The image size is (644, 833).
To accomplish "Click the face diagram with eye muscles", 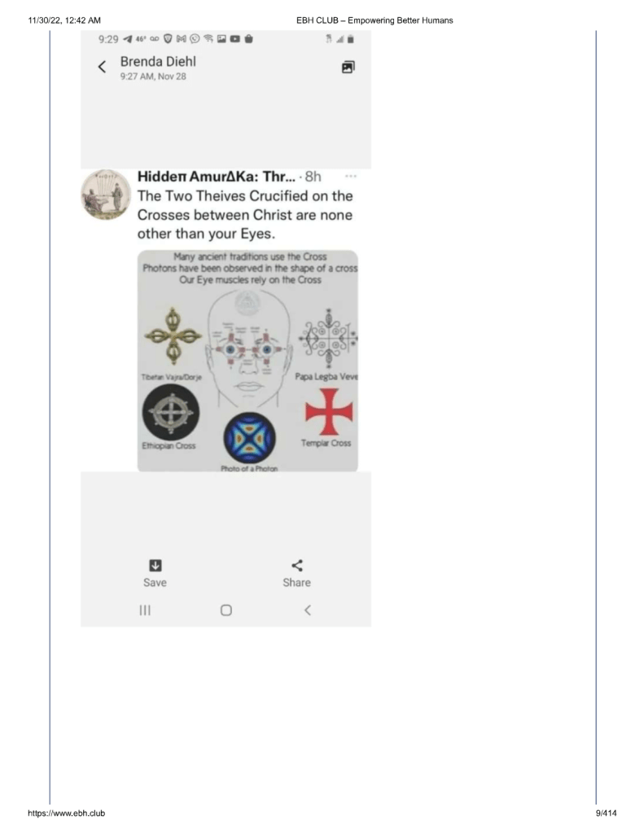I will tap(248, 349).
